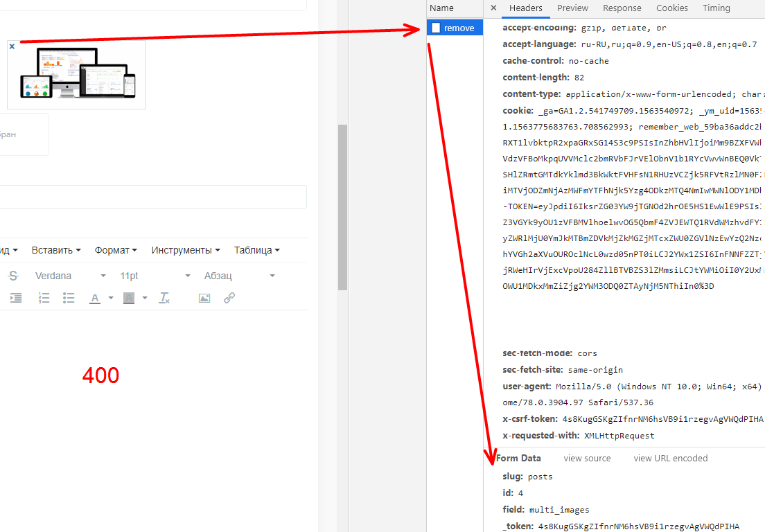The image size is (765, 532).
Task: Switch to the Response tab
Action: (622, 8)
